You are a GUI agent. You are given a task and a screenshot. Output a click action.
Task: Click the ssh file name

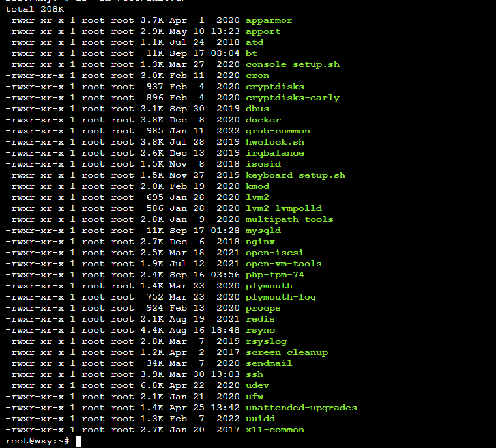coord(254,374)
